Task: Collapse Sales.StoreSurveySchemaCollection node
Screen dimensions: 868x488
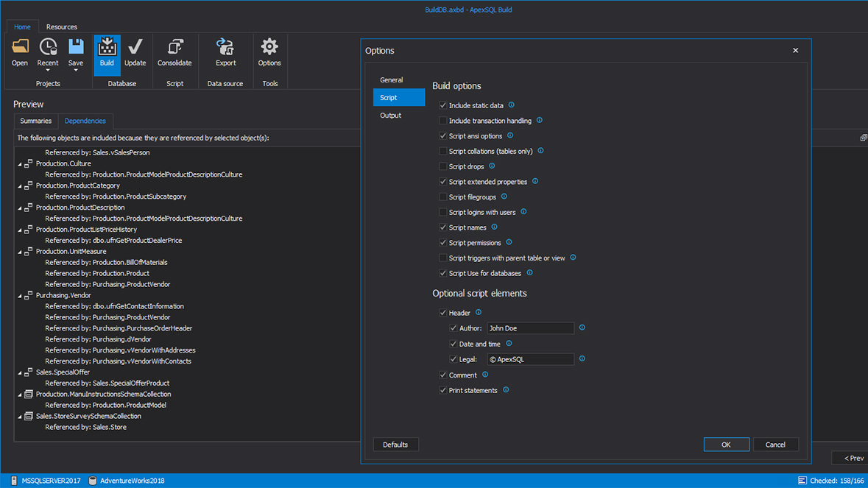Action: pyautogui.click(x=20, y=417)
